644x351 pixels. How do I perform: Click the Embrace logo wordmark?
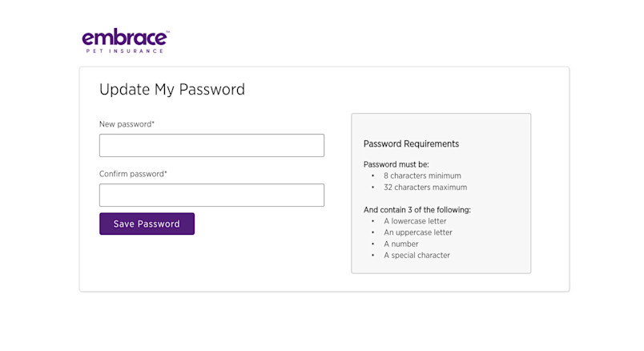[x=124, y=38]
